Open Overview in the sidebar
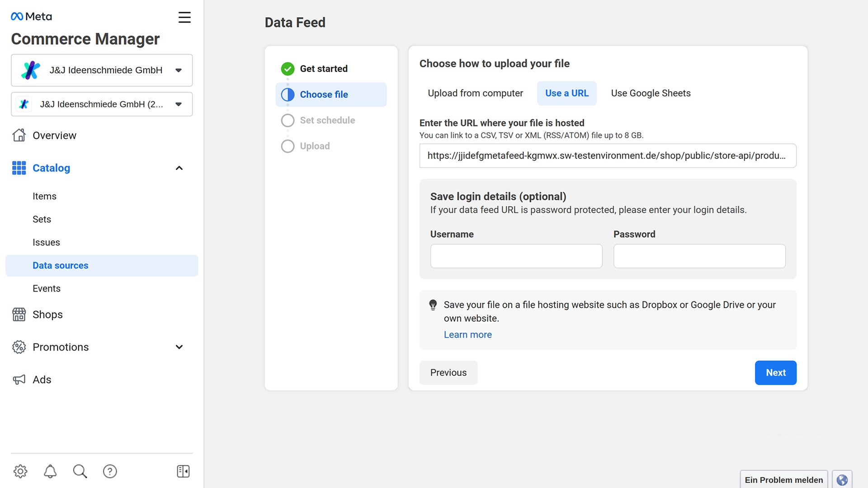This screenshot has height=488, width=868. coord(54,136)
